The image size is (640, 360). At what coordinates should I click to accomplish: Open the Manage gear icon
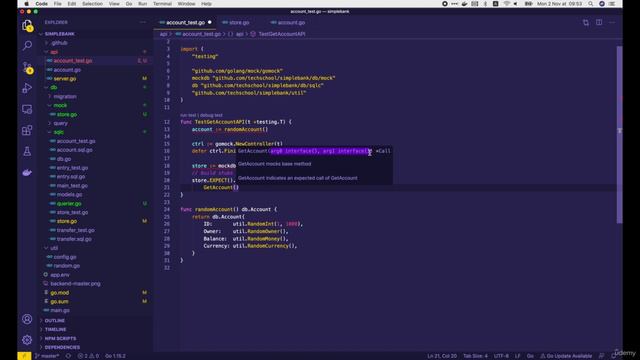click(27, 340)
